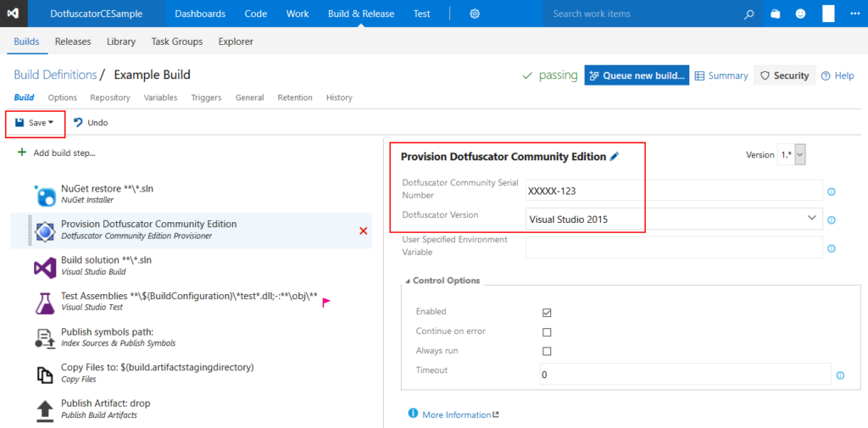
Task: Click the Copy Files step icon
Action: tap(44, 374)
